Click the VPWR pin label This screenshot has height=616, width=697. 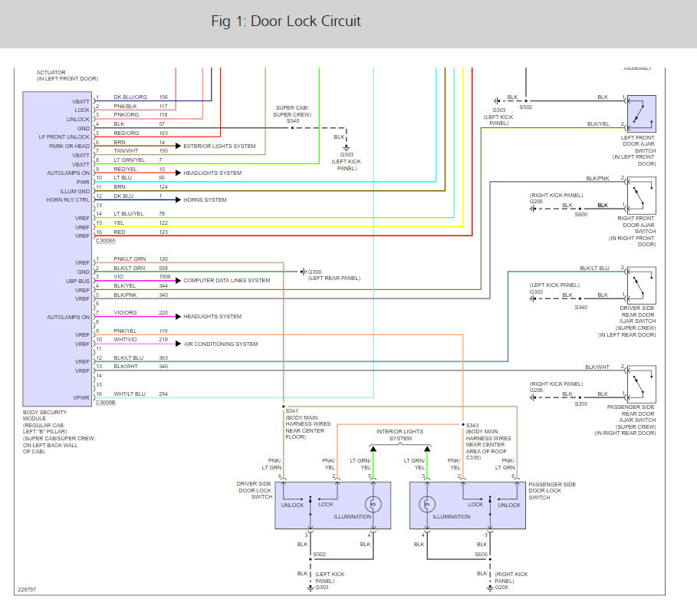(x=81, y=397)
